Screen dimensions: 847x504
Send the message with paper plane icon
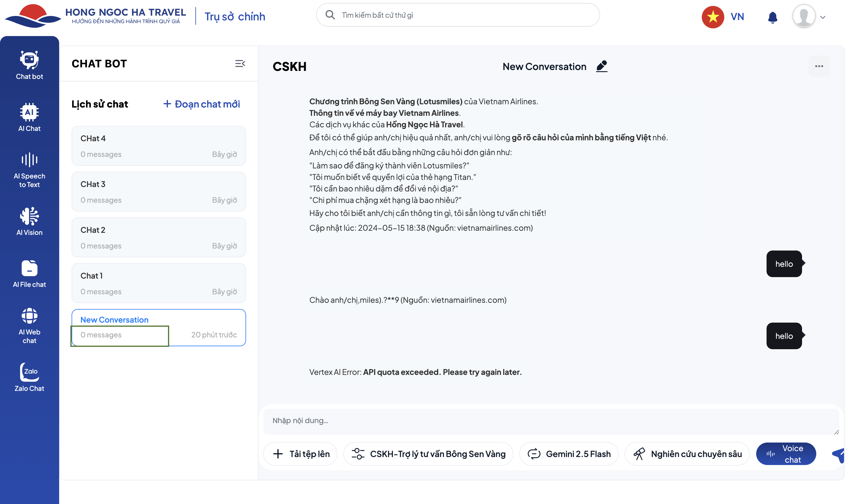click(839, 454)
